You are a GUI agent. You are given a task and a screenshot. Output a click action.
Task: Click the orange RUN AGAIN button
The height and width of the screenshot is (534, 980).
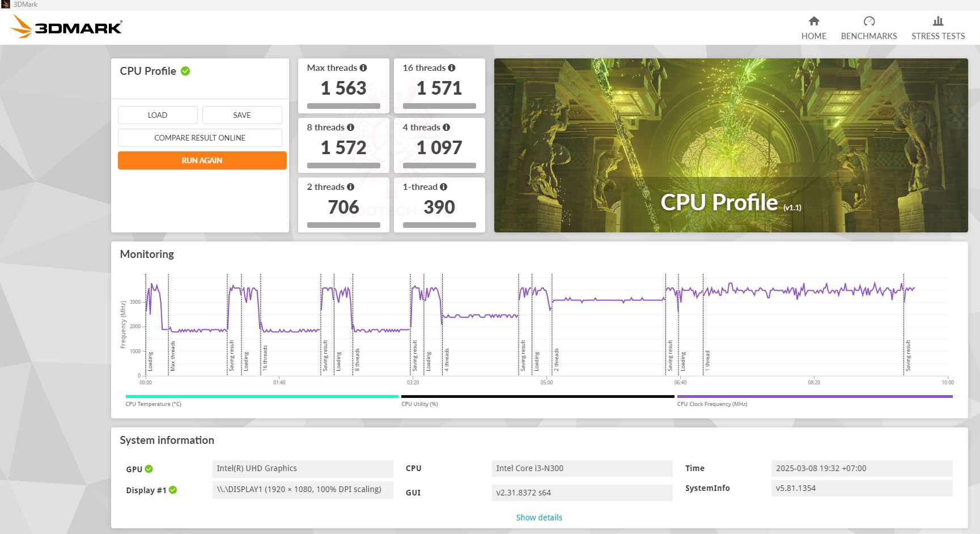202,160
